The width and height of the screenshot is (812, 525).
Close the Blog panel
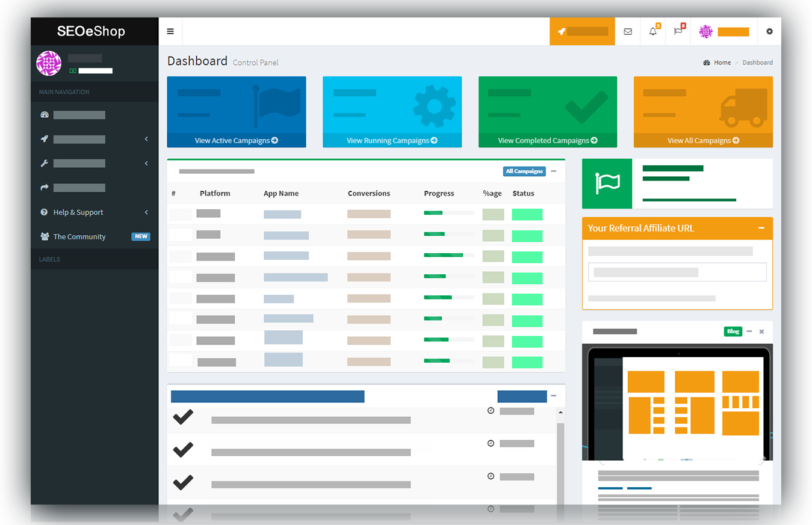761,331
